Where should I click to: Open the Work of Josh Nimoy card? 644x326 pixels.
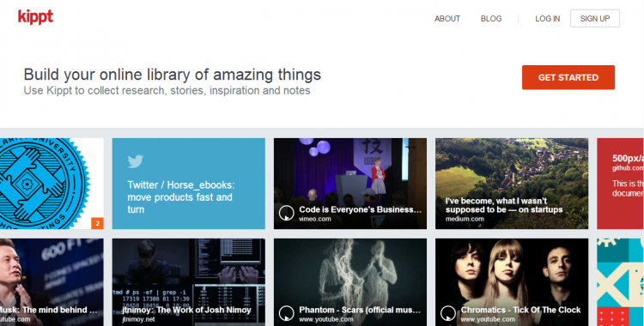[x=189, y=282]
